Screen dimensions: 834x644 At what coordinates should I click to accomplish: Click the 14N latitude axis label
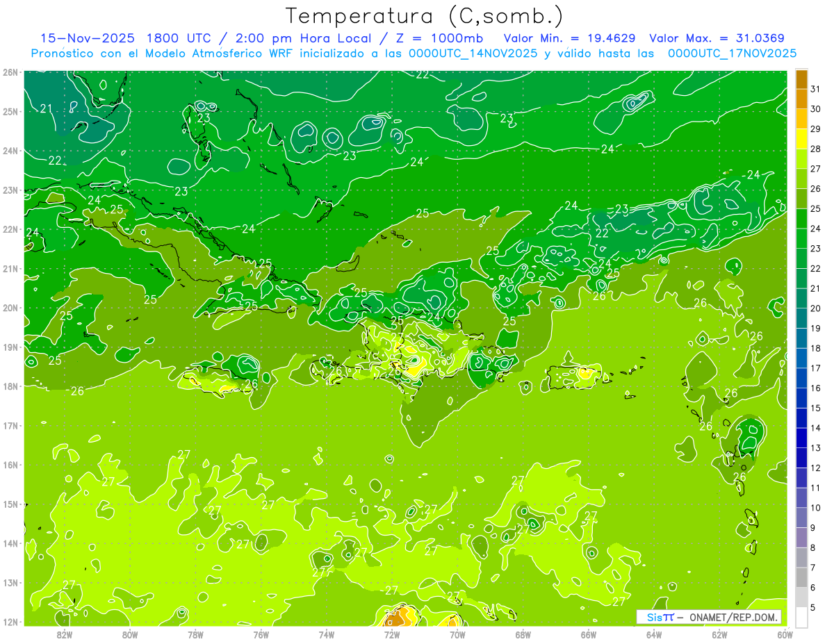[10, 543]
